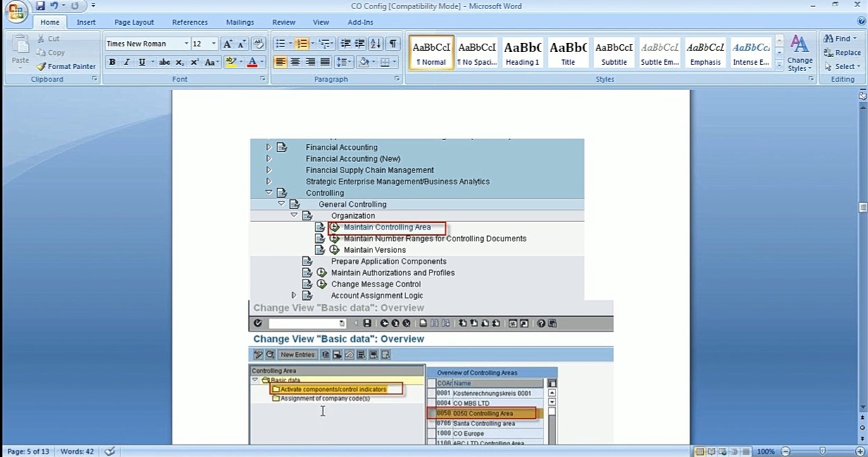Image resolution: width=868 pixels, height=457 pixels.
Task: Click the Shrink Font icon
Action: [241, 44]
